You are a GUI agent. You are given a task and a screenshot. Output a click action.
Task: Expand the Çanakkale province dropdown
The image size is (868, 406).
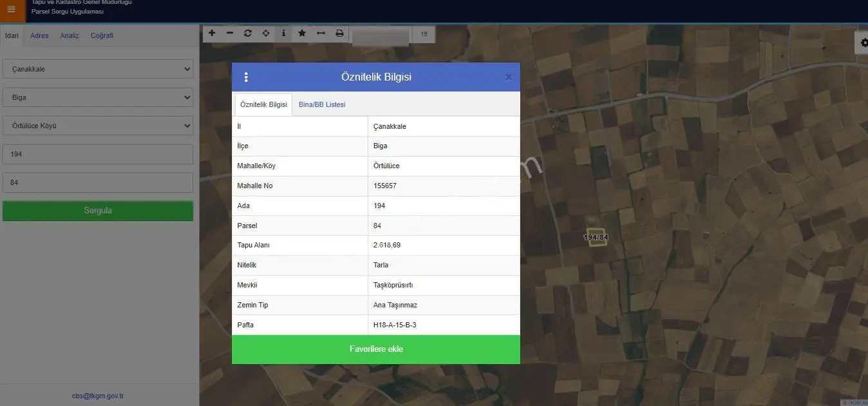(98, 69)
